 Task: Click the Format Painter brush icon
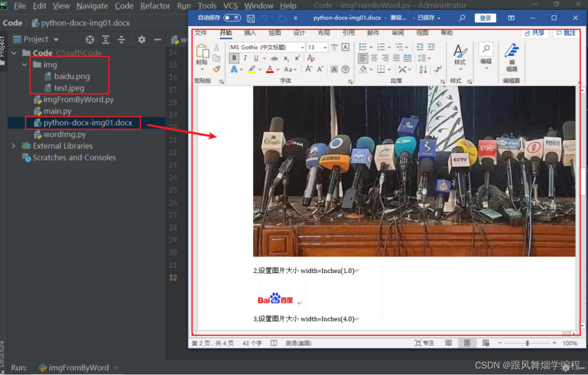tap(216, 69)
